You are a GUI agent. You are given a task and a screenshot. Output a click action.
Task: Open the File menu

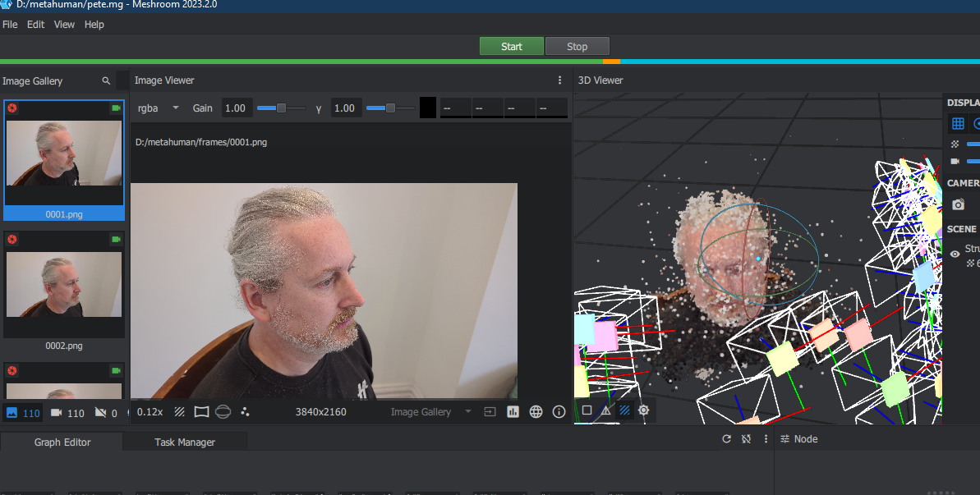(x=10, y=25)
